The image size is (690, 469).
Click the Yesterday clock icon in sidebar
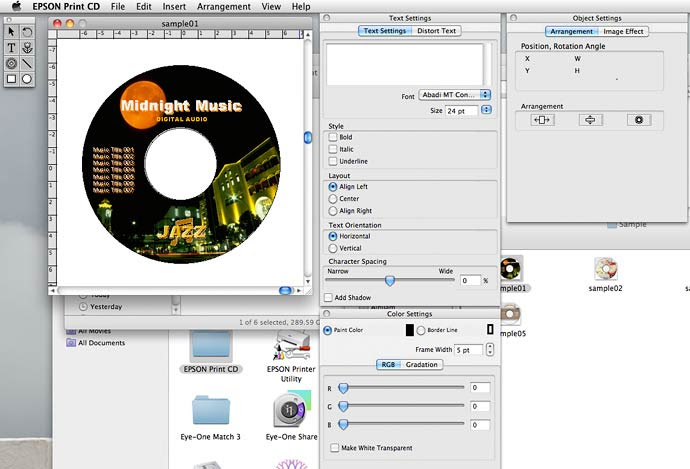[83, 307]
